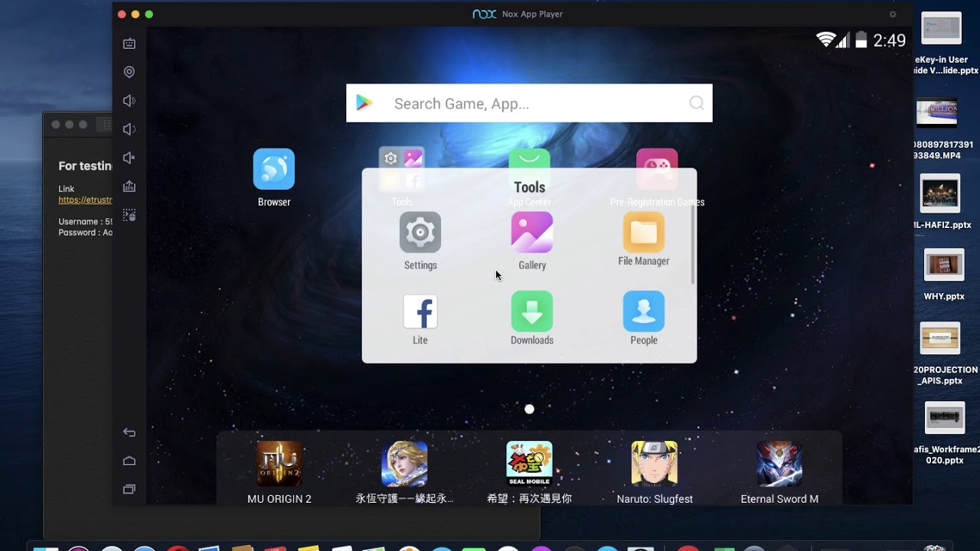Image resolution: width=980 pixels, height=551 pixels.
Task: Open the macro recorder sidebar icon
Action: 129,215
